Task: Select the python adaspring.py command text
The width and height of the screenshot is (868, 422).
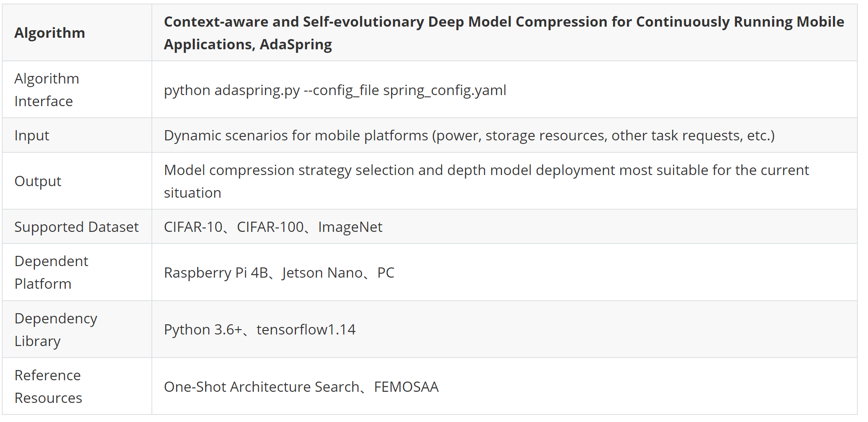Action: 335,90
